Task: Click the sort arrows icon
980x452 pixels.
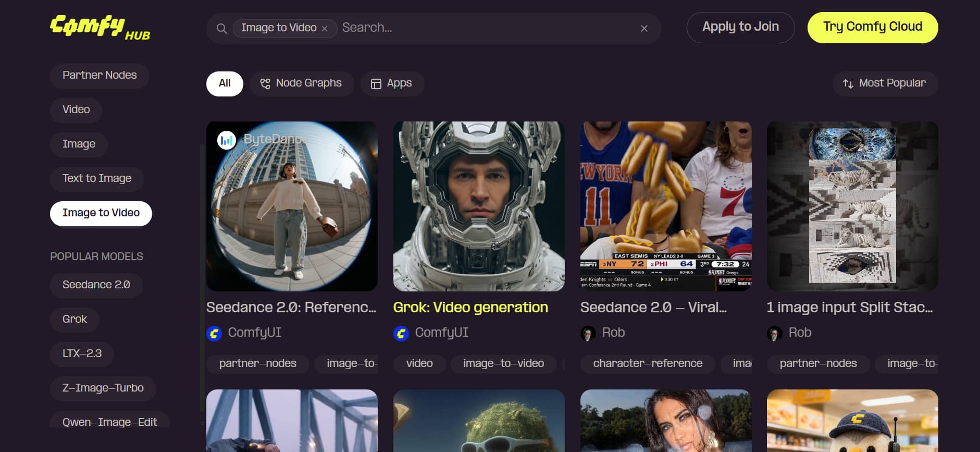Action: [848, 84]
